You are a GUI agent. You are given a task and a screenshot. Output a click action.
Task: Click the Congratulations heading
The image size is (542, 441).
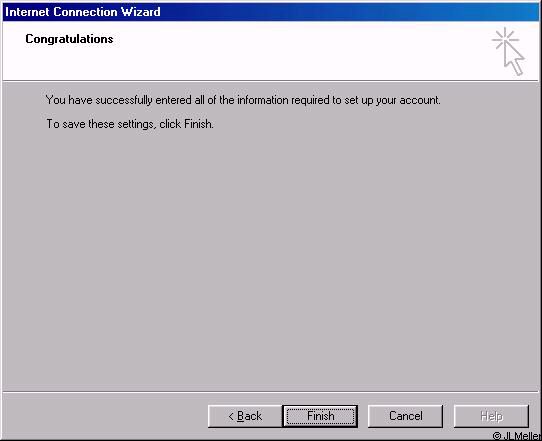pos(69,39)
